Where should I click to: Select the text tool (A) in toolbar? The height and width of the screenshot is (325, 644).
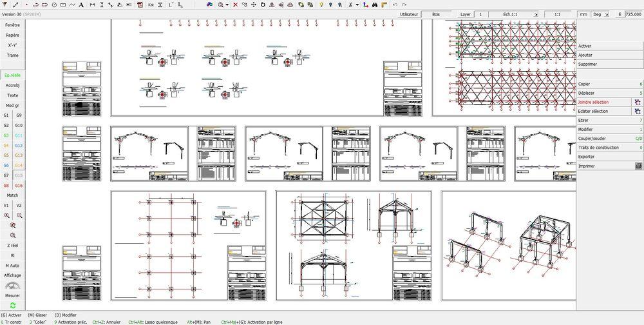click(x=82, y=5)
